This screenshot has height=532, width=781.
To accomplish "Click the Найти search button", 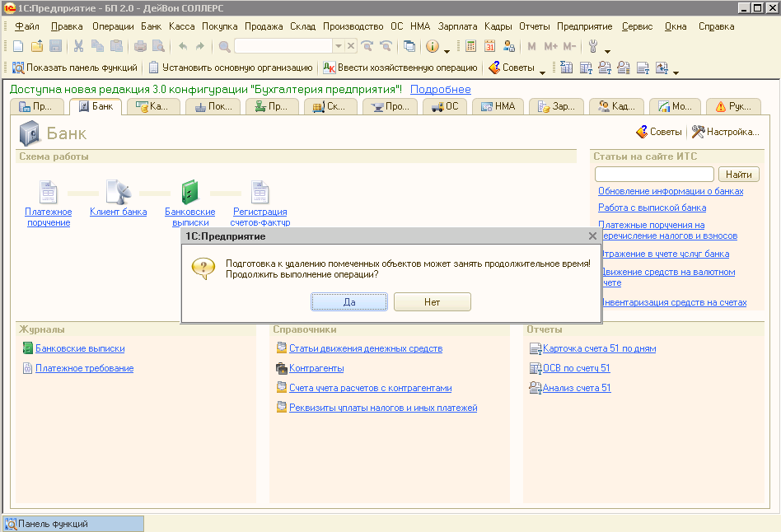I will click(x=739, y=175).
